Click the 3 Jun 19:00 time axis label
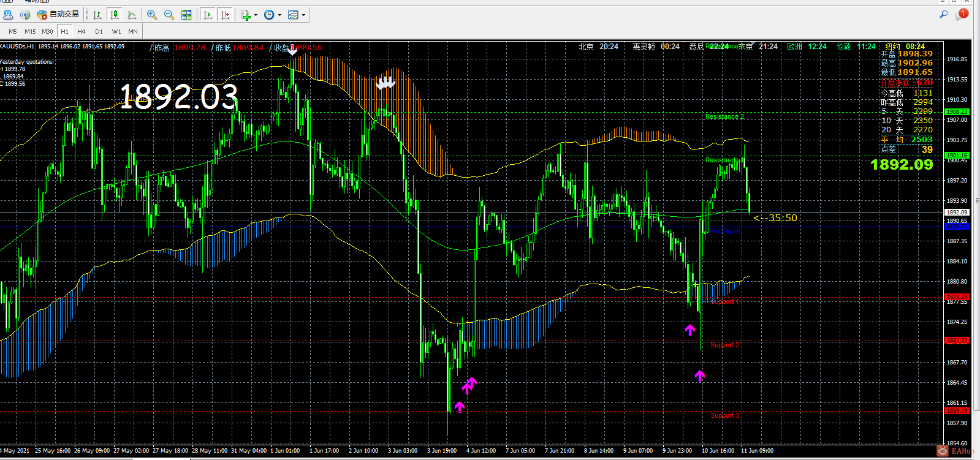 click(x=442, y=451)
